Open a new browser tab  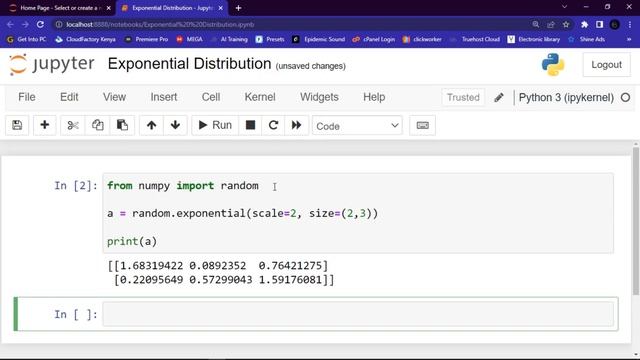(238, 8)
